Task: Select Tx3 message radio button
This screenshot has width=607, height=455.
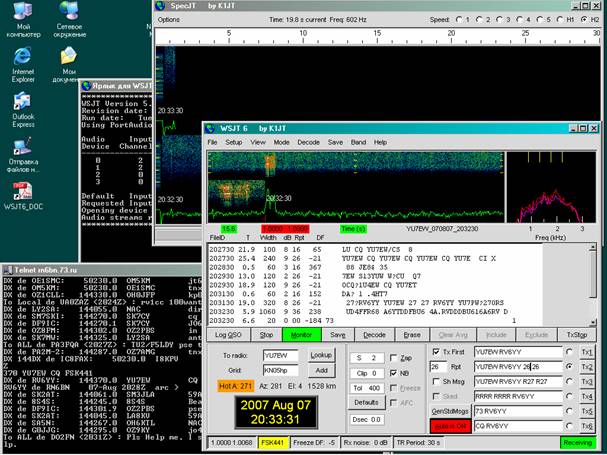Action: 569,381
